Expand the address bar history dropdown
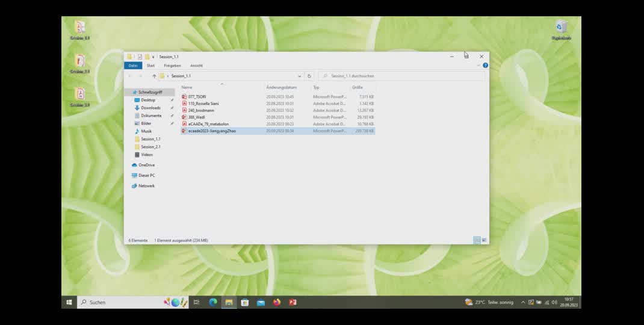Viewport: 644px width, 325px height. 301,76
